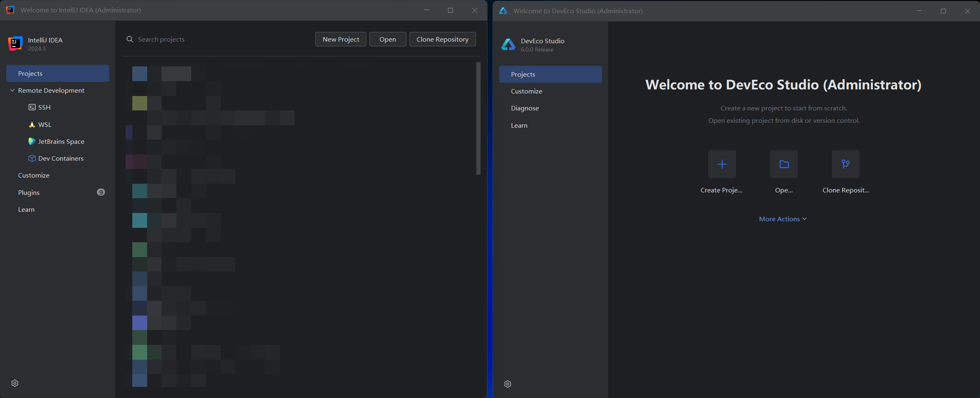Click the Clone Repository branch icon

(846, 164)
